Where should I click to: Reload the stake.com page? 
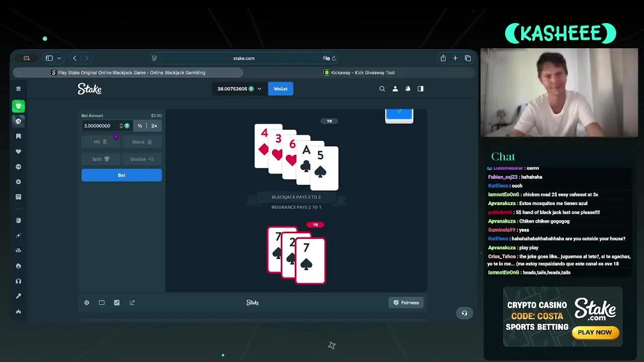tap(334, 58)
